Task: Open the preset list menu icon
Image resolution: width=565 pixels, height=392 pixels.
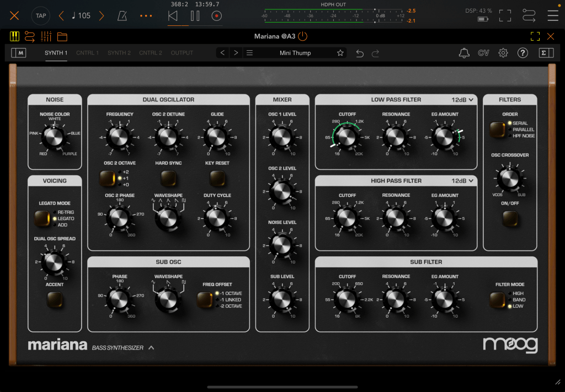Action: click(249, 53)
